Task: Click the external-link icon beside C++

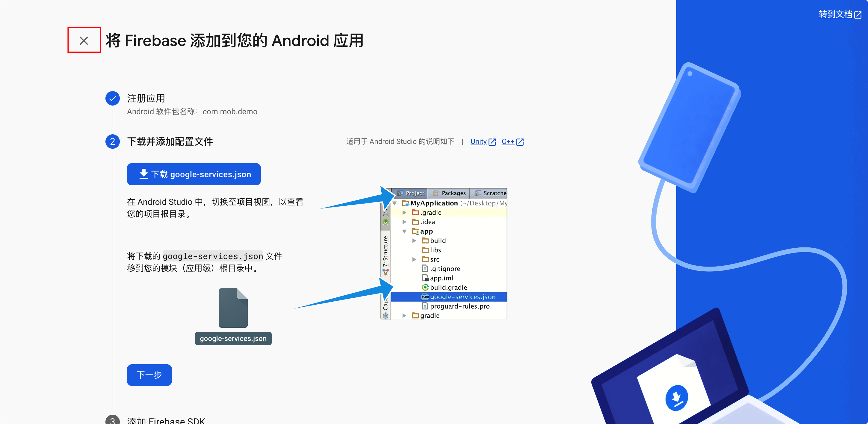Action: pos(520,142)
